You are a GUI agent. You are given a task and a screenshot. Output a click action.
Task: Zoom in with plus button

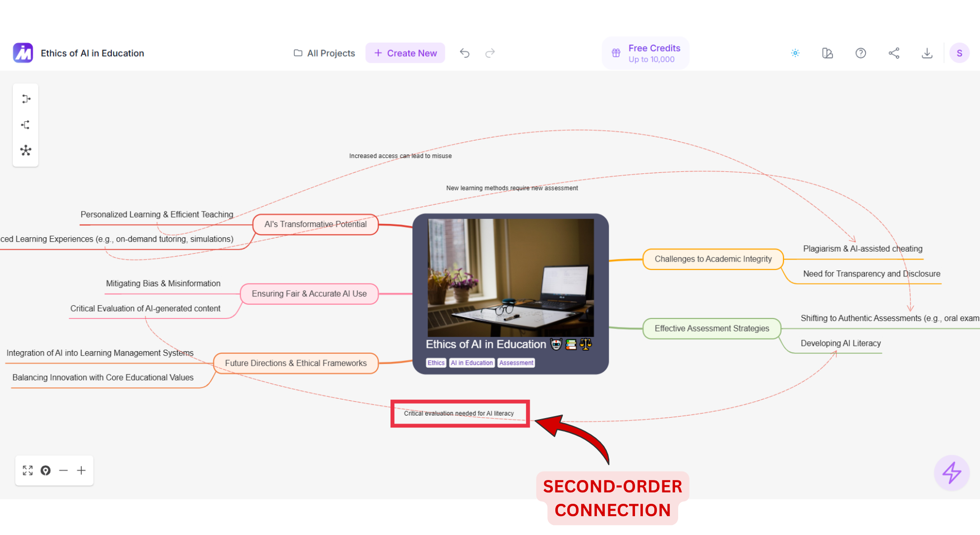[81, 471]
